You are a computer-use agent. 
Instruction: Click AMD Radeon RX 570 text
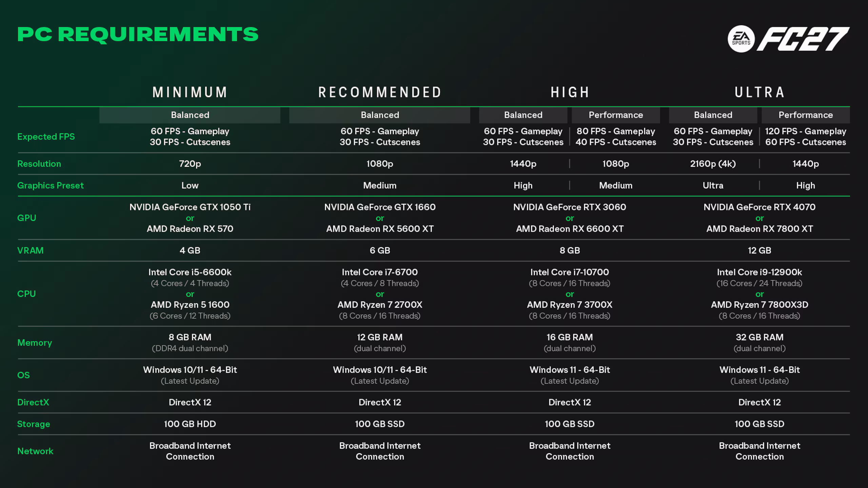pyautogui.click(x=190, y=229)
